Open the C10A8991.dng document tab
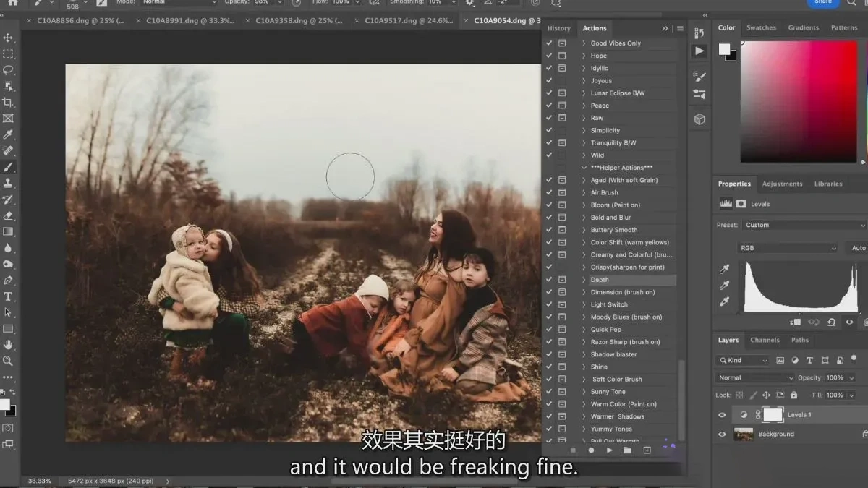Screen dimensions: 868x488 [x=190, y=20]
